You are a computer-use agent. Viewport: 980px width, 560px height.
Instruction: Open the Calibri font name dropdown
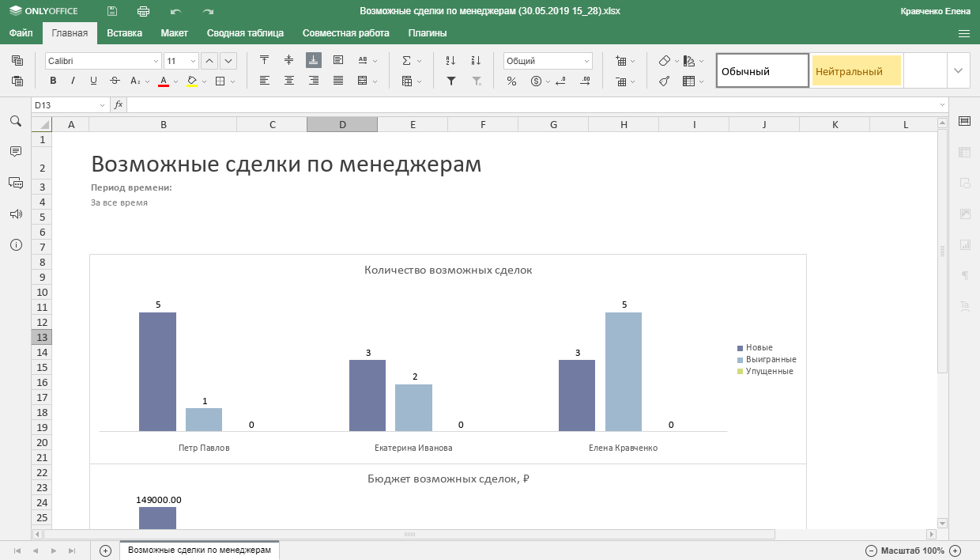pyautogui.click(x=156, y=61)
